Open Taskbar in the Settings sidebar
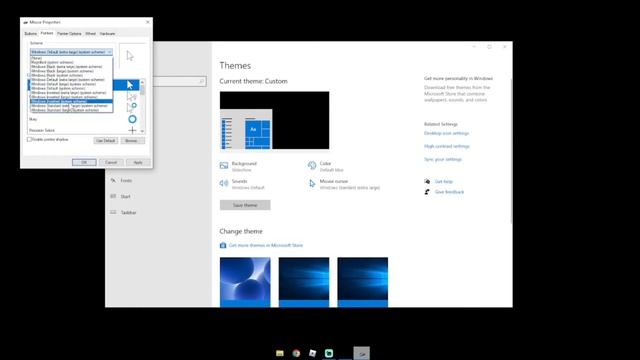The height and width of the screenshot is (360, 640). tap(128, 213)
